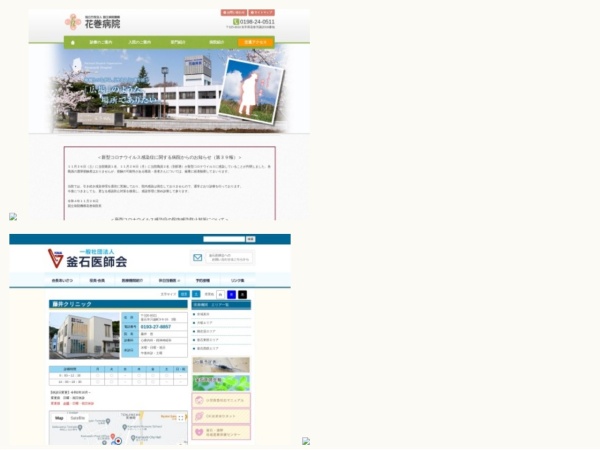Image resolution: width=600 pixels, height=450 pixels.
Task: Open the リンク集 menu item
Action: [x=237, y=280]
